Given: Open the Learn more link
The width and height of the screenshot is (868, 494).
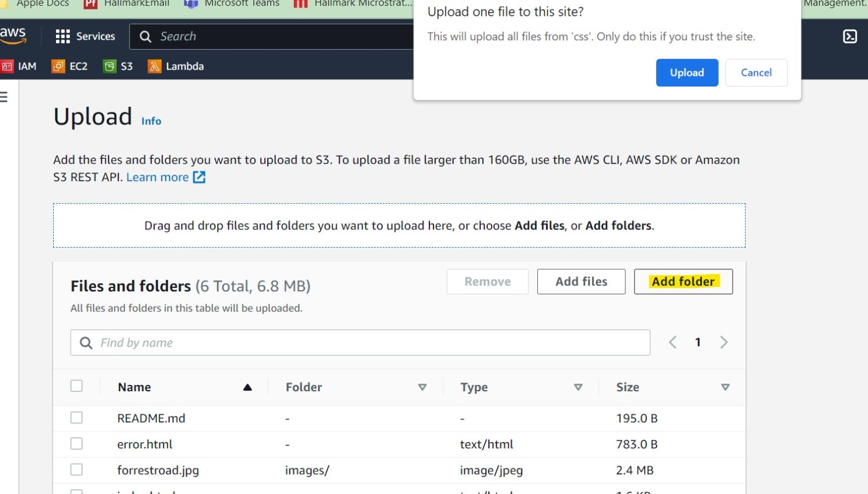Looking at the screenshot, I should (x=158, y=176).
